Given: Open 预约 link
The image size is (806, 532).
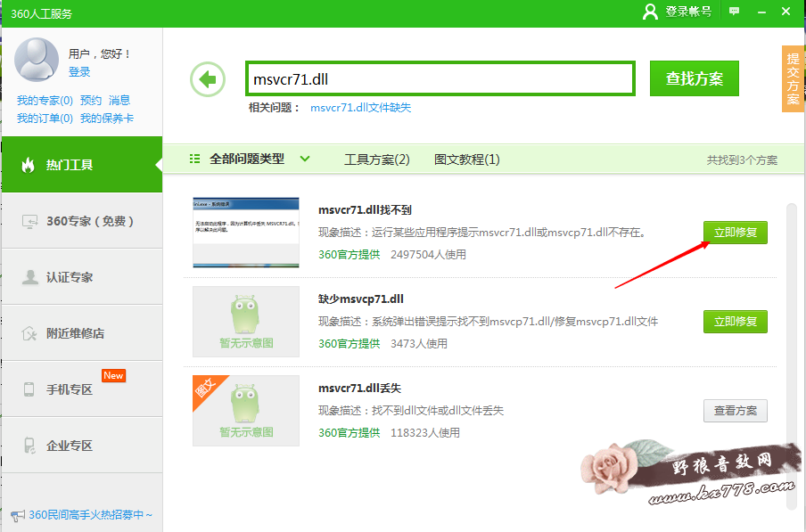Looking at the screenshot, I should pos(90,100).
